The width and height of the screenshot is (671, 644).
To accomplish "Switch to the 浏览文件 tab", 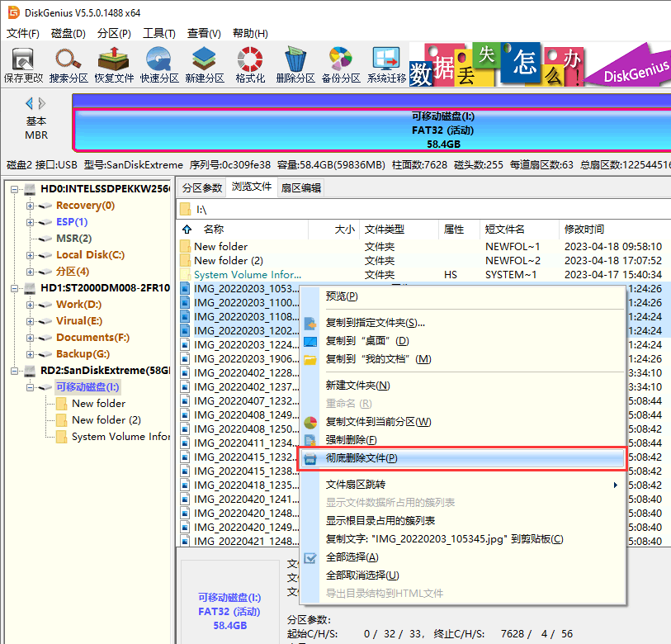I will [252, 187].
